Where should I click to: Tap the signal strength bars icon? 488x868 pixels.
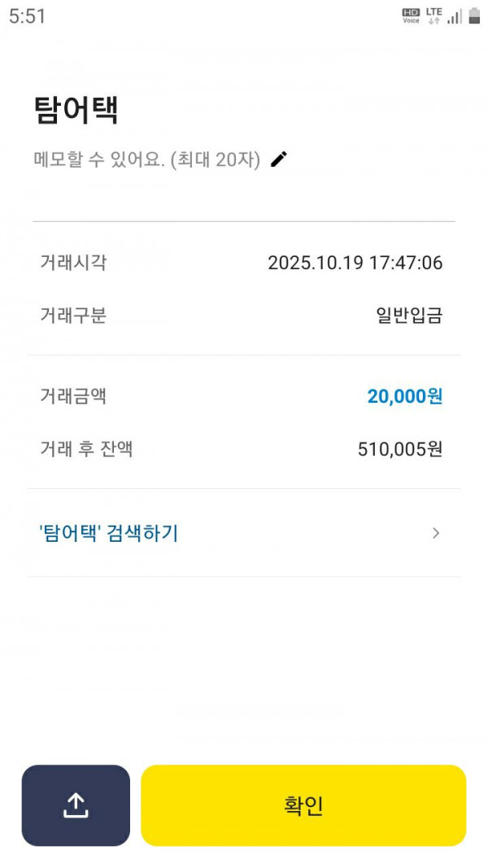click(x=455, y=16)
